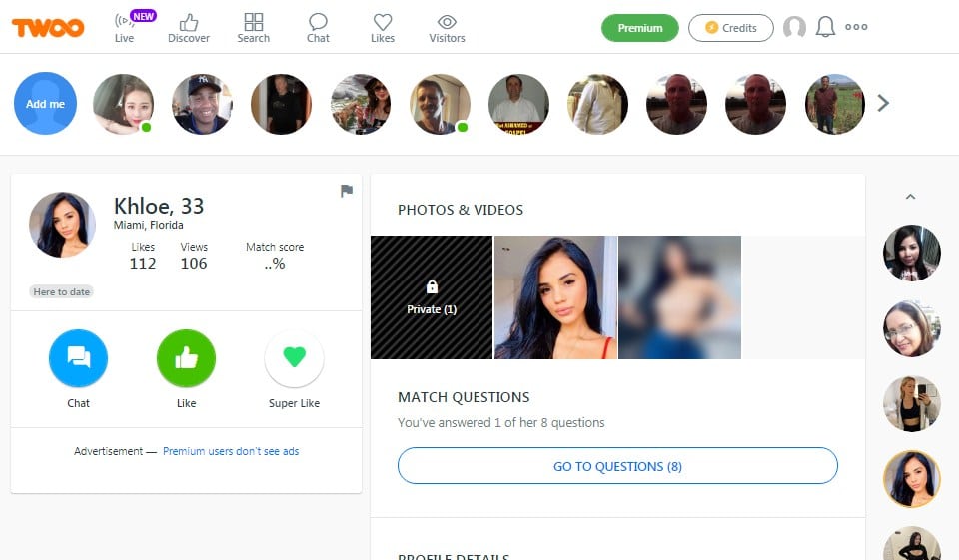The image size is (959, 560).
Task: Start a chat with Khloe
Action: (78, 358)
